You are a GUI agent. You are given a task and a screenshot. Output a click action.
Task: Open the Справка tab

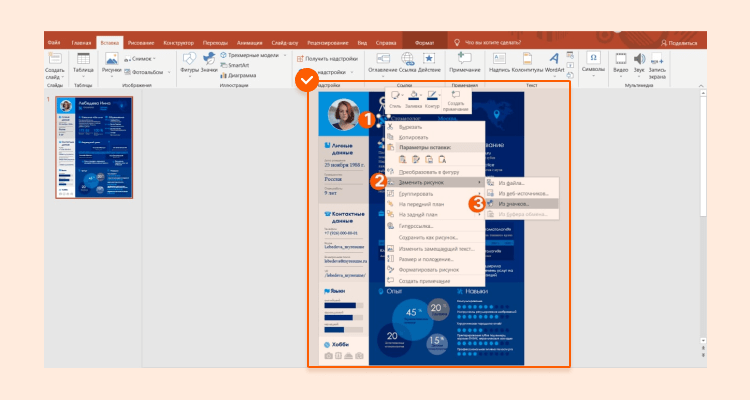click(386, 43)
